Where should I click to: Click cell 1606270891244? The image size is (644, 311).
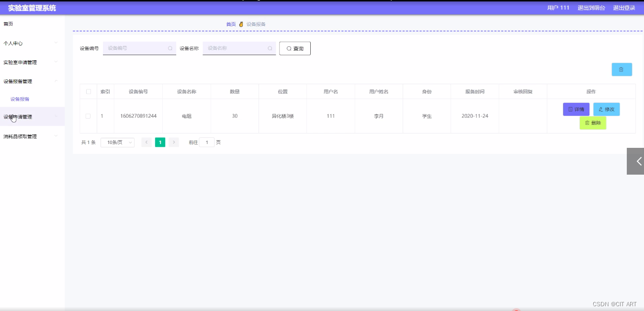[x=138, y=116]
